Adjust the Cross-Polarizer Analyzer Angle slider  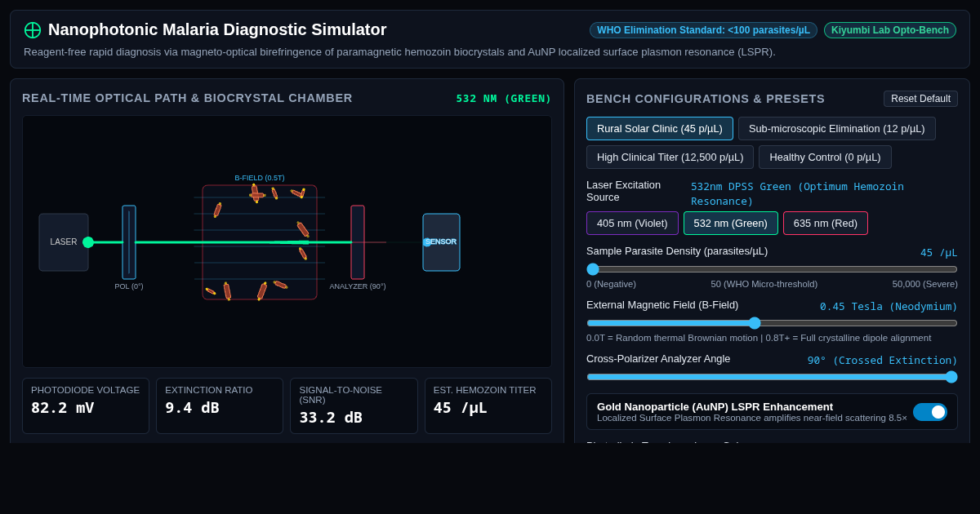(772, 377)
